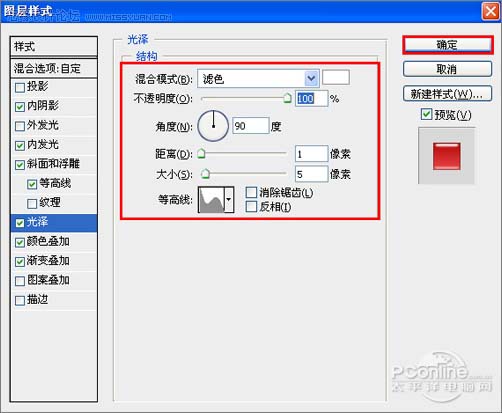Check the 反相 option
Image resolution: width=502 pixels, height=413 pixels.
251,207
